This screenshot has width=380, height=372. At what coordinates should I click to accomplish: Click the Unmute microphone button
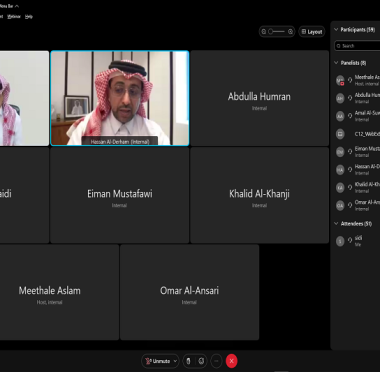[x=158, y=361]
